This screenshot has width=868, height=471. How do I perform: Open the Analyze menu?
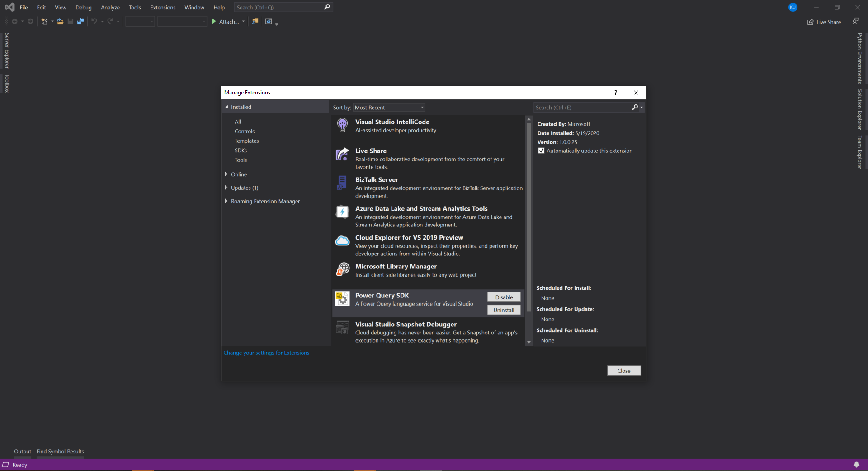[110, 8]
